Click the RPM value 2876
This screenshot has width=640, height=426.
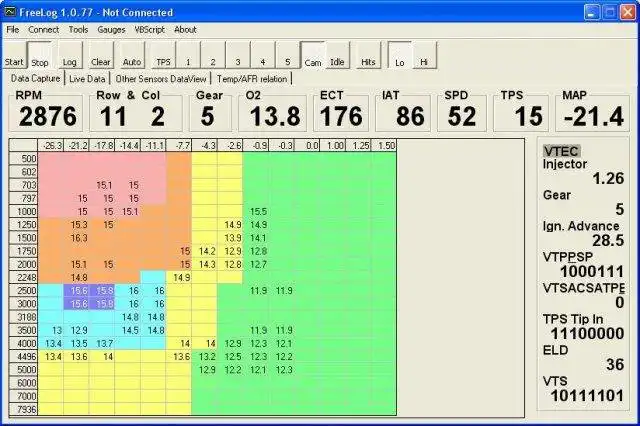click(47, 116)
